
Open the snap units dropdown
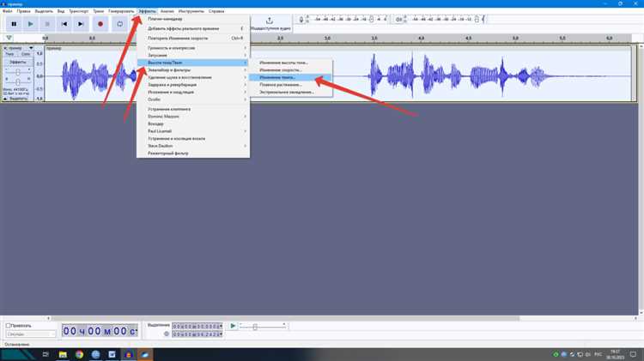coord(30,334)
